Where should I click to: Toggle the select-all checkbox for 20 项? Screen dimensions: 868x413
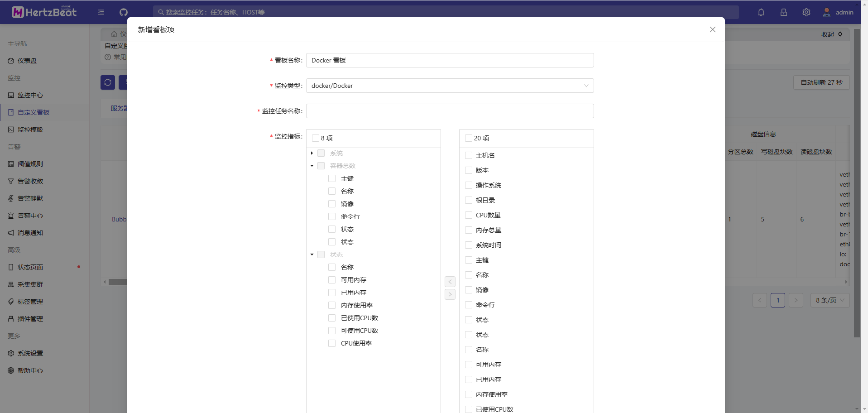point(469,138)
